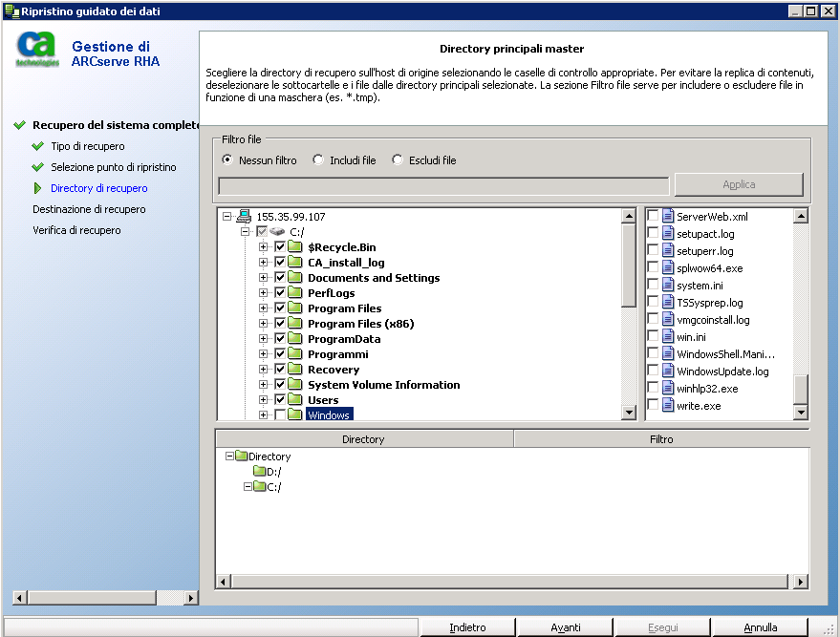Click the folder icon beside Windows
The image size is (840, 637).
click(296, 414)
